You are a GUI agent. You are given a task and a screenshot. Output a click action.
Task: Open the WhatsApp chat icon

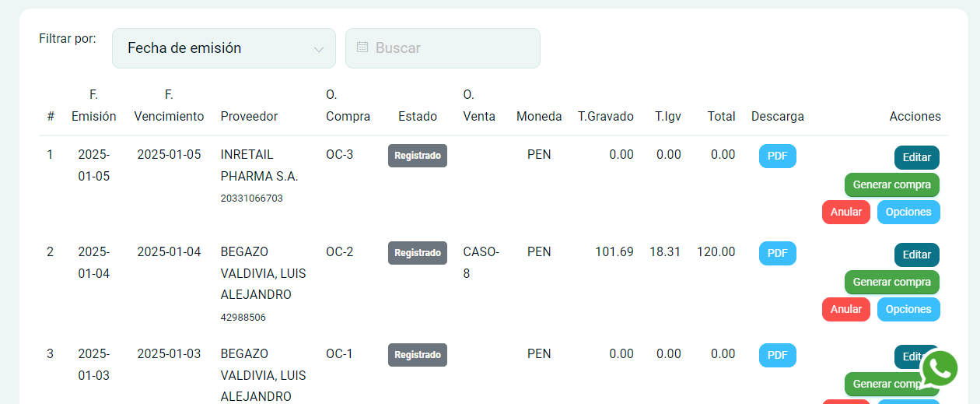point(940,370)
